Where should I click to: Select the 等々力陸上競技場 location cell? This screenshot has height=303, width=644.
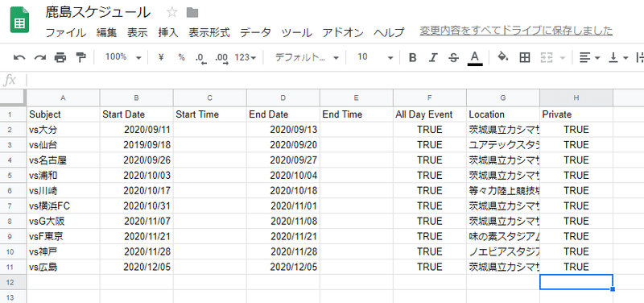click(503, 191)
